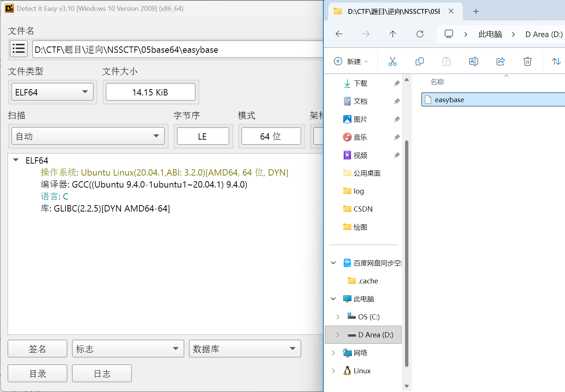Open the sort options icon in Explorer

pyautogui.click(x=556, y=61)
